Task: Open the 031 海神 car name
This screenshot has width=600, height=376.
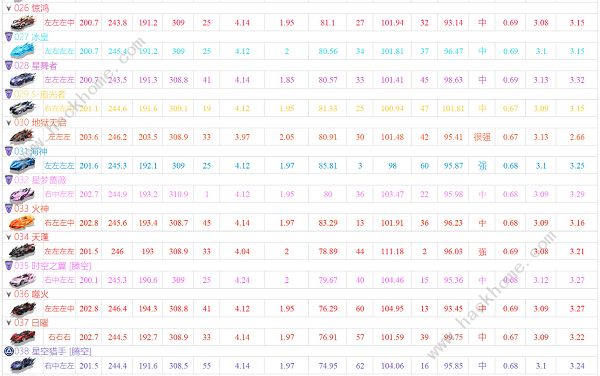Action: coord(31,151)
